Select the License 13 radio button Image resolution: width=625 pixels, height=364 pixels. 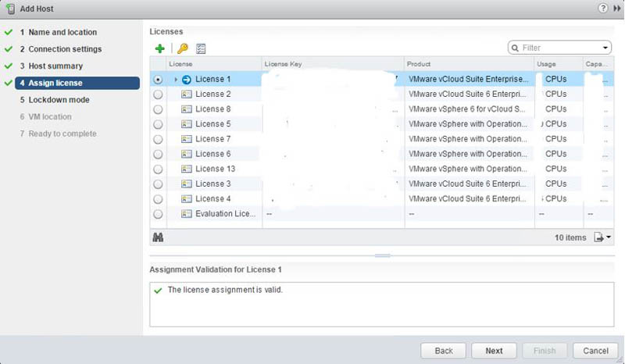(x=158, y=169)
